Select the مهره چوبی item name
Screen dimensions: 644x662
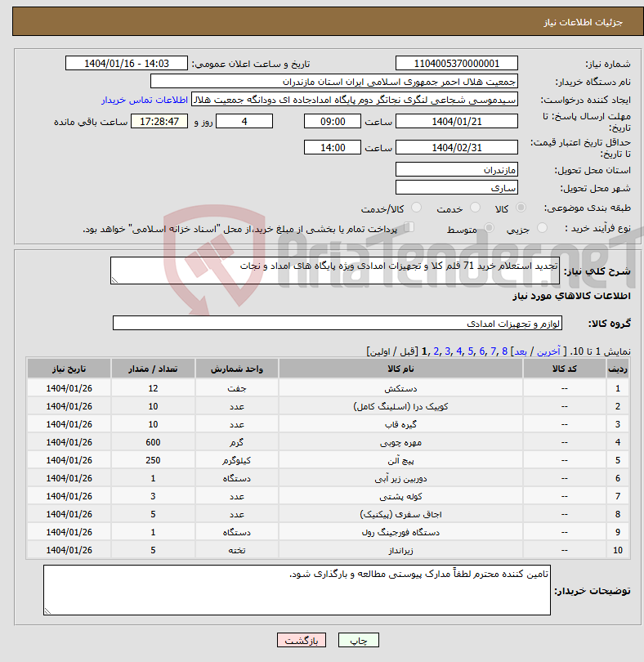[400, 442]
